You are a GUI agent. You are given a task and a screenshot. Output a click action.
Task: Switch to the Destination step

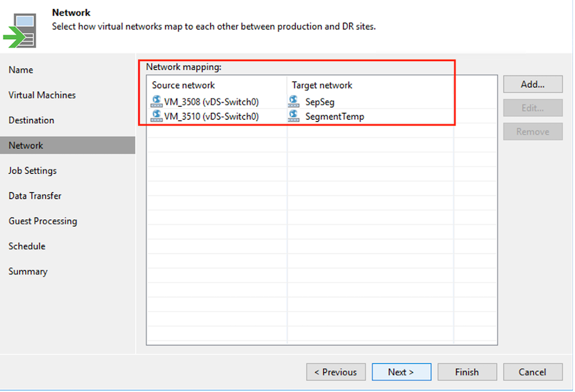point(31,120)
